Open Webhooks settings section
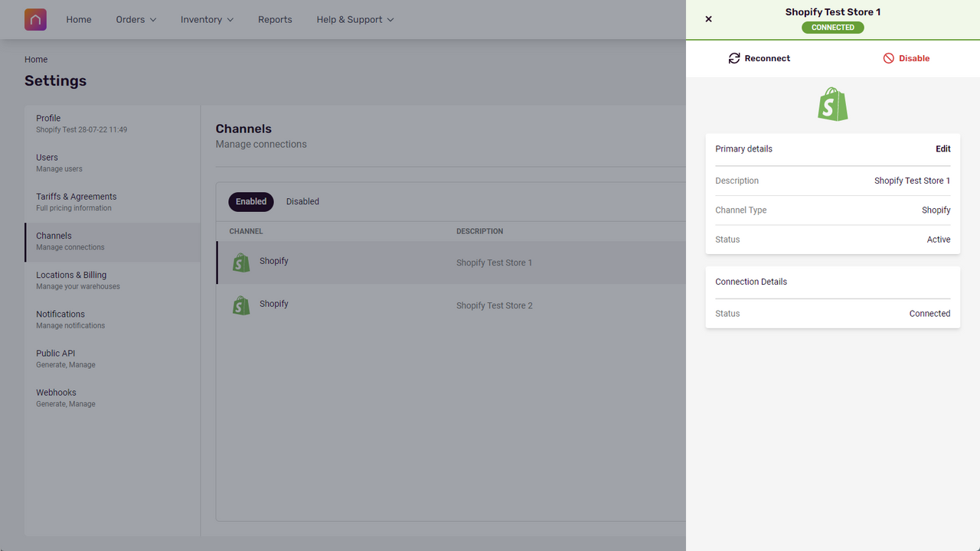This screenshot has width=980, height=551. point(113,398)
